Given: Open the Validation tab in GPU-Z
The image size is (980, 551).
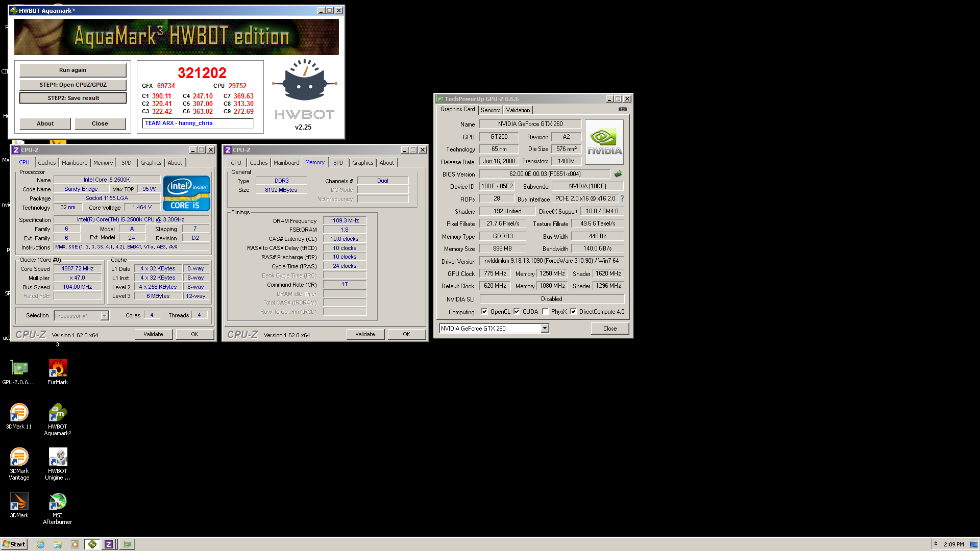Looking at the screenshot, I should pyautogui.click(x=518, y=110).
